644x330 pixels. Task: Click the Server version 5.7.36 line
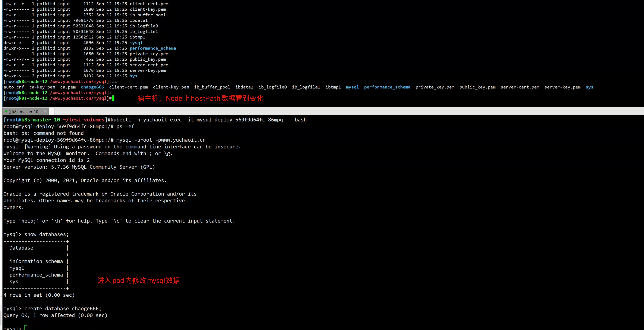pyautogui.click(x=79, y=167)
